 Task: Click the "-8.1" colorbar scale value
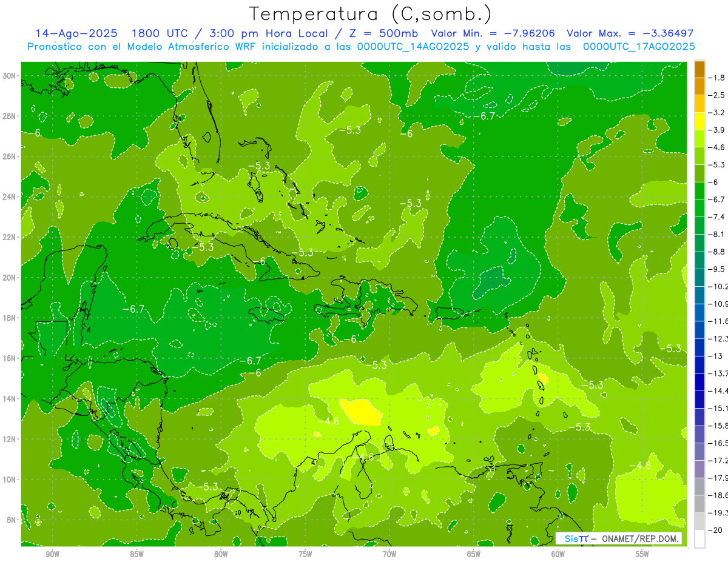(717, 234)
